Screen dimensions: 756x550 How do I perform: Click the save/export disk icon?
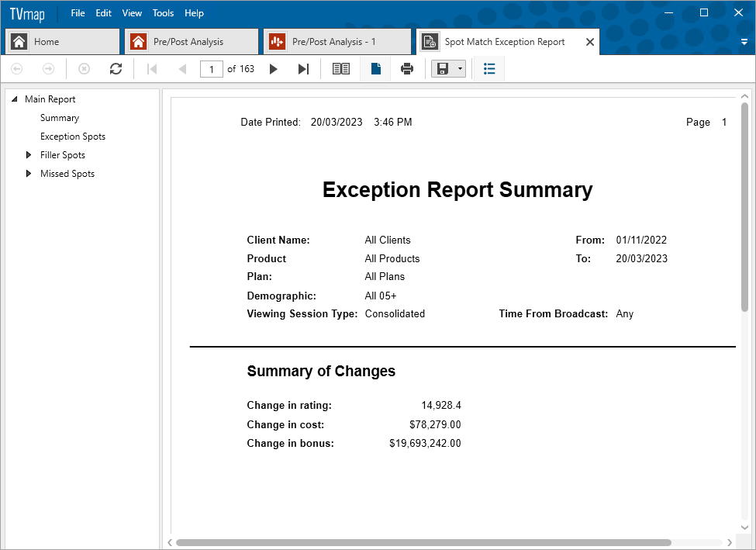pos(443,69)
